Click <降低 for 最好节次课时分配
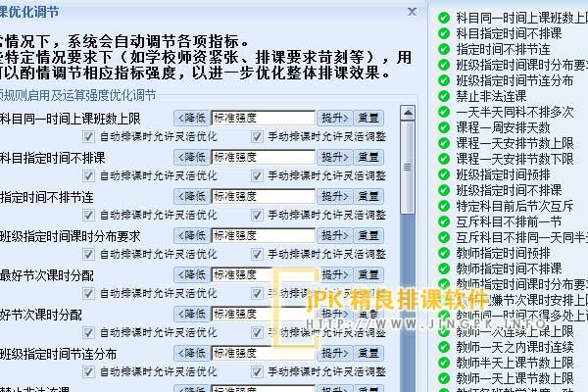Screen dimensions: 588x392 click(x=192, y=274)
